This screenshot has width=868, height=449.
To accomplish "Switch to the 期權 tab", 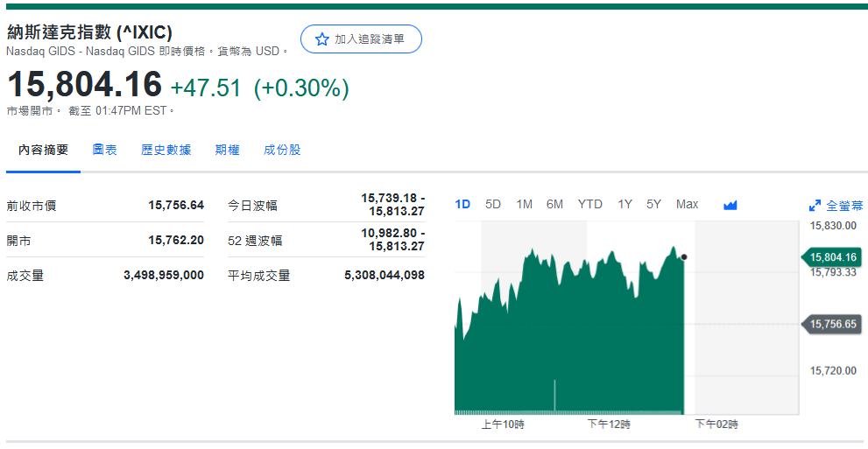I will pyautogui.click(x=227, y=150).
